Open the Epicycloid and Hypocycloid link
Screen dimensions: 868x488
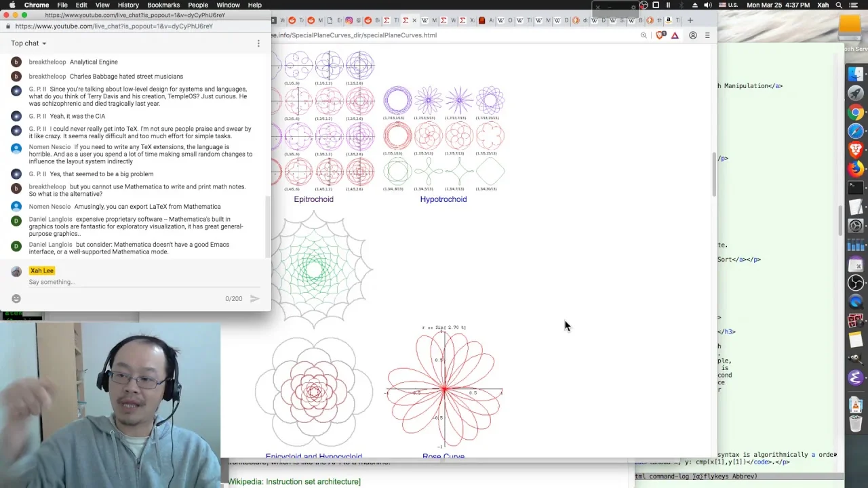click(314, 456)
